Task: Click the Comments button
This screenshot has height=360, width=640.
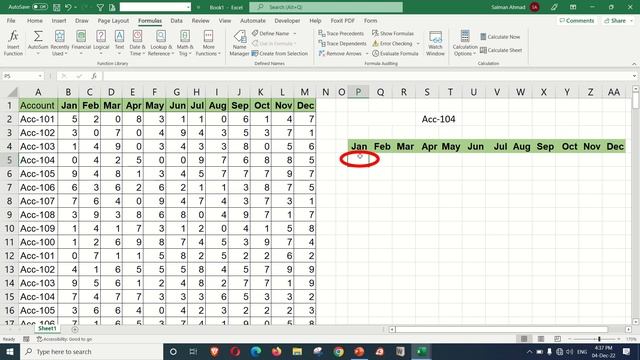Action: [577, 20]
